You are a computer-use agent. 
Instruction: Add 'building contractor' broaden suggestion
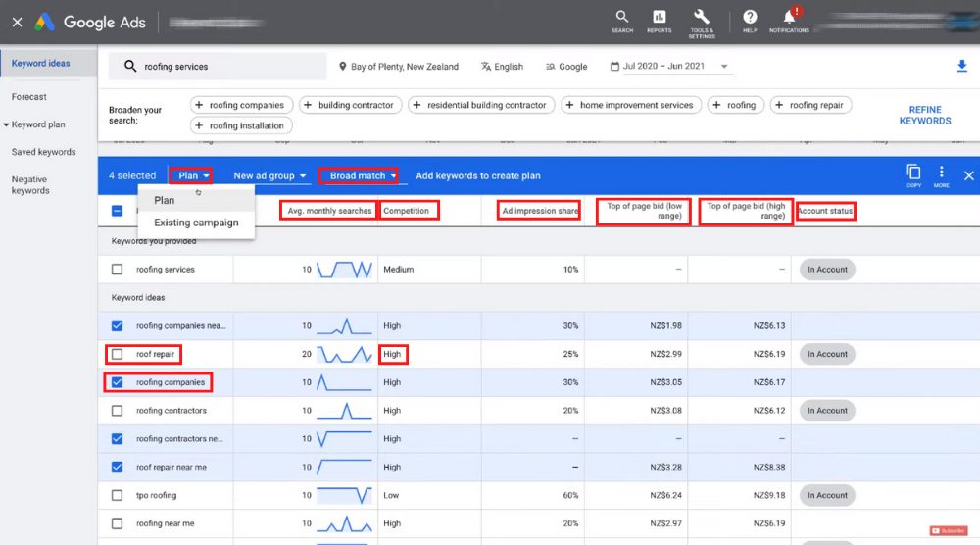351,105
